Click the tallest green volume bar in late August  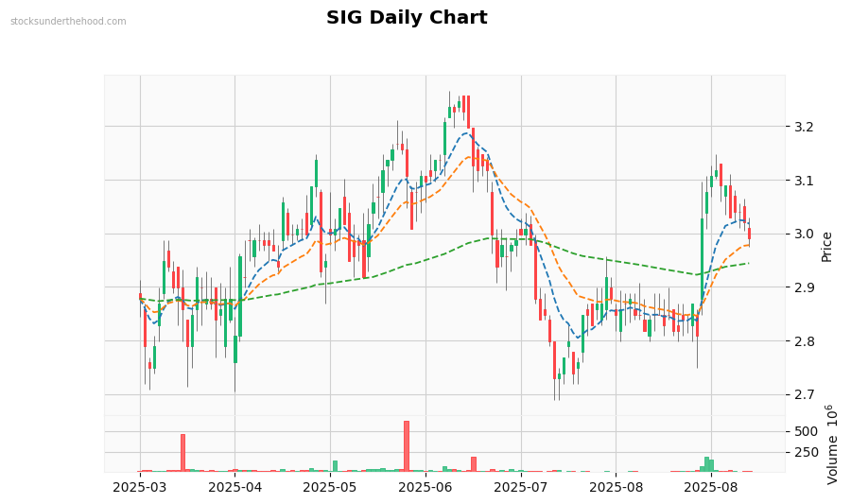[x=706, y=464]
